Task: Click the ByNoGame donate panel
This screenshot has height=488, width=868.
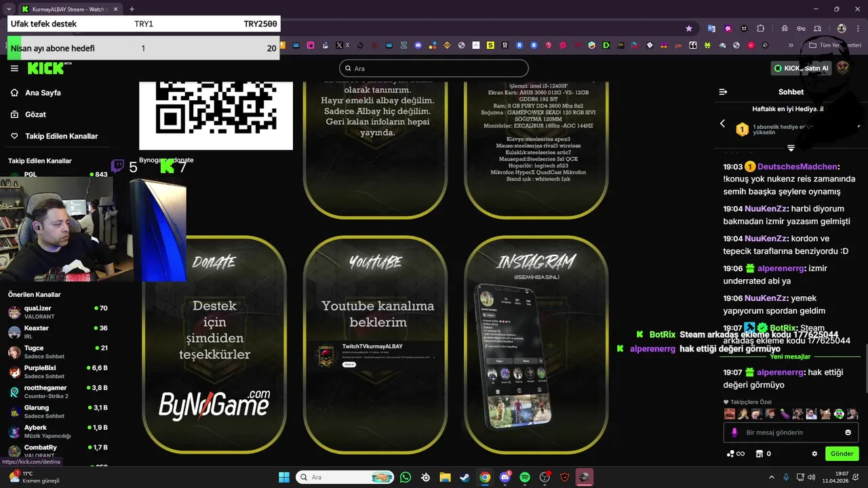Action: [x=214, y=344]
